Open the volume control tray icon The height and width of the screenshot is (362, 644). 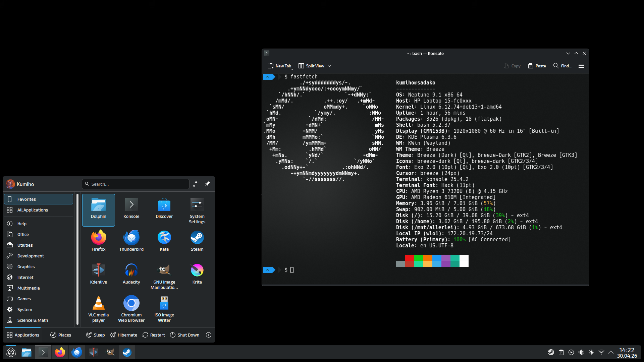581,352
